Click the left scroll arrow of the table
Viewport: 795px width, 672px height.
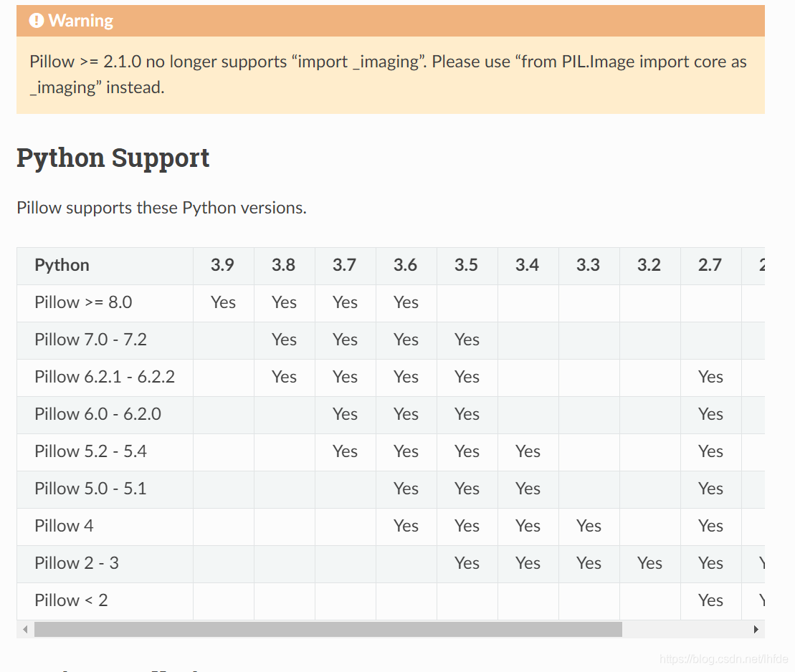tap(25, 629)
